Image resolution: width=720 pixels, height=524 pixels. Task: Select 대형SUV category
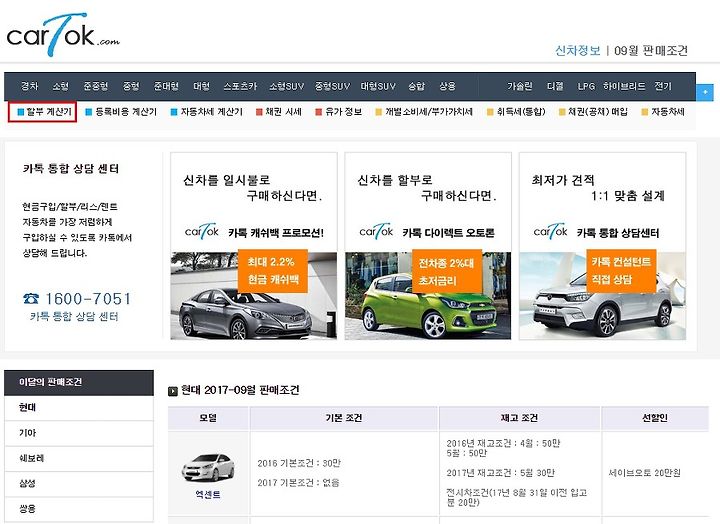click(x=378, y=86)
